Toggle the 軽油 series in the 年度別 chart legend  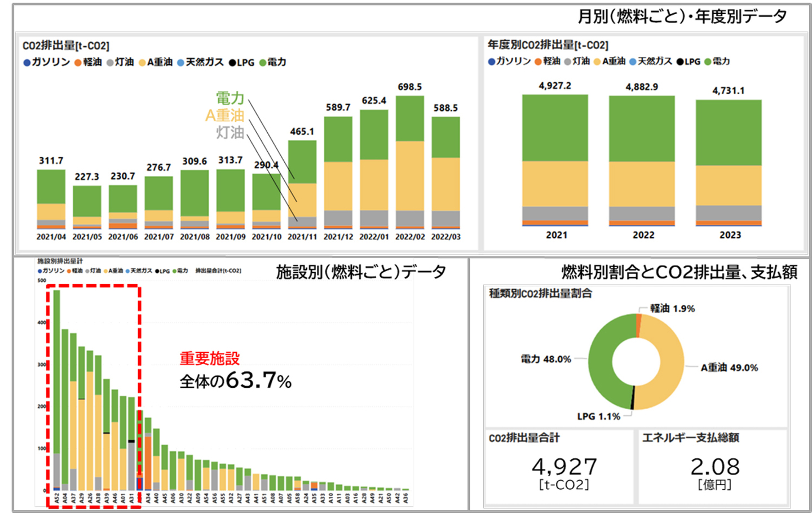tap(537, 62)
